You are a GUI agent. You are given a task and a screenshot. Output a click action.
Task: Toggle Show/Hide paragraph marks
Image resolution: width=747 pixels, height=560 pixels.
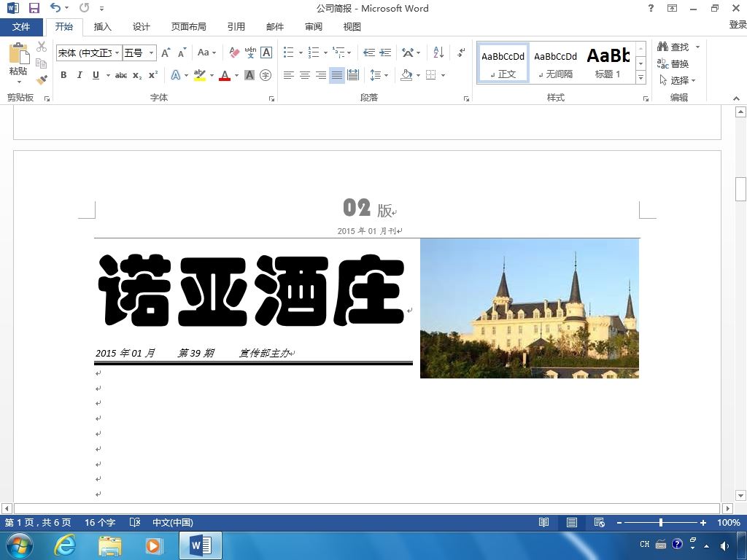coord(461,52)
